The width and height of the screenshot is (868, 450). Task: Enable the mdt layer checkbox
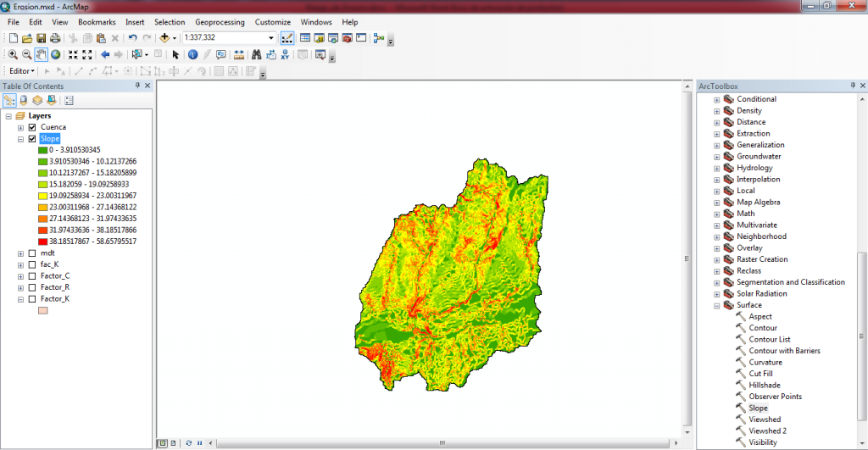32,253
